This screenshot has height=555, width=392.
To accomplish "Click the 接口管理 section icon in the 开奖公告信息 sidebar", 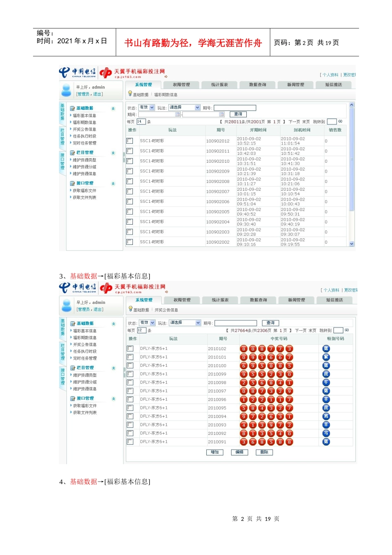I will click(x=73, y=398).
